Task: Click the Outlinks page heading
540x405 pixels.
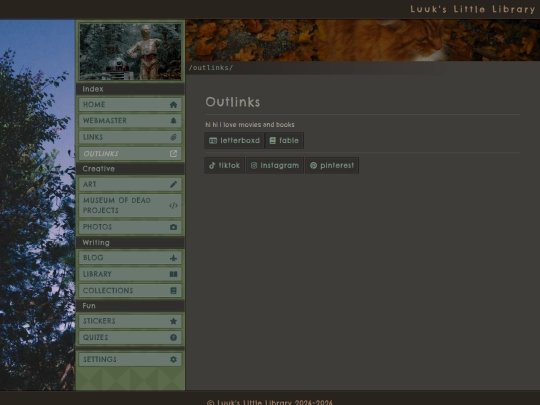Action: pos(233,102)
